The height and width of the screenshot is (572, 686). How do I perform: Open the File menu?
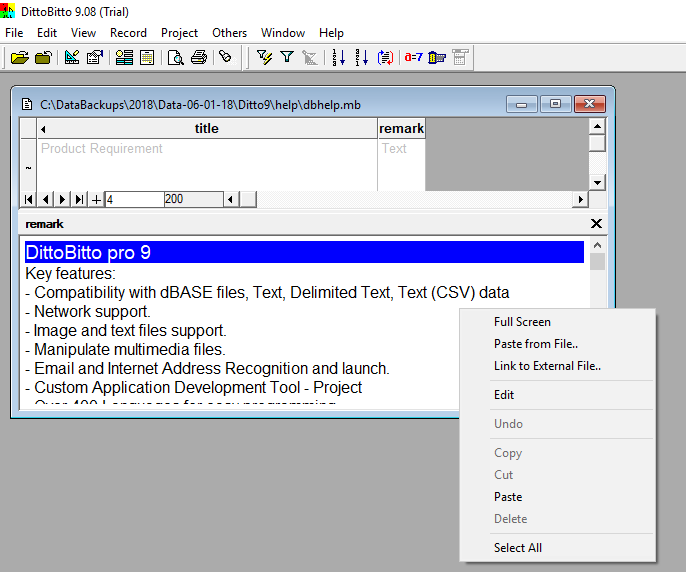[x=14, y=33]
